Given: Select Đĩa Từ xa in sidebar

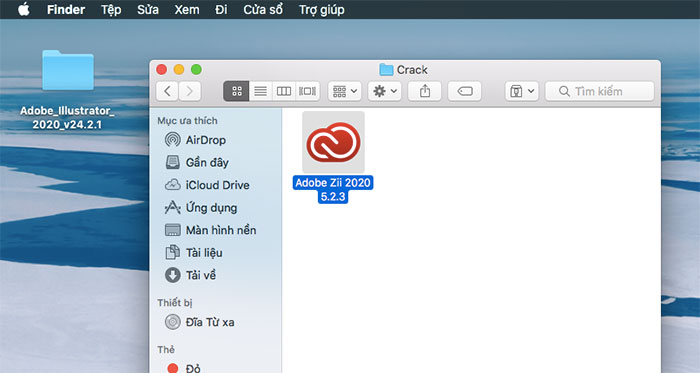Looking at the screenshot, I should point(210,322).
